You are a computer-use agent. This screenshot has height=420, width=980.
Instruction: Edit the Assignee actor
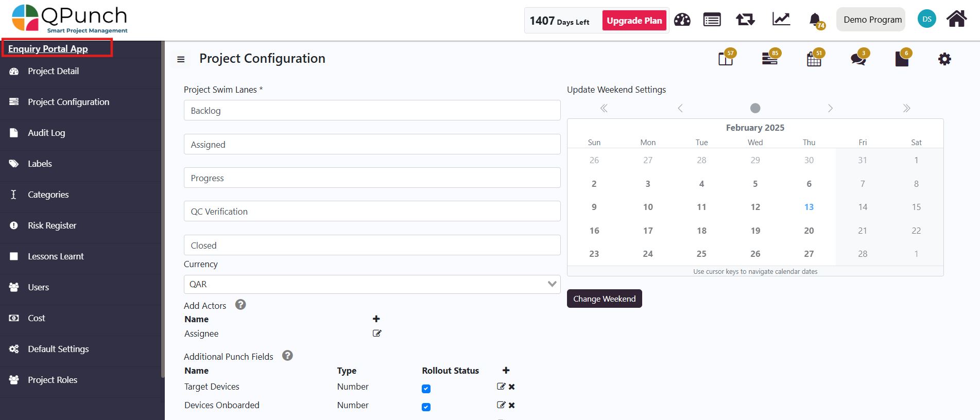pos(377,334)
